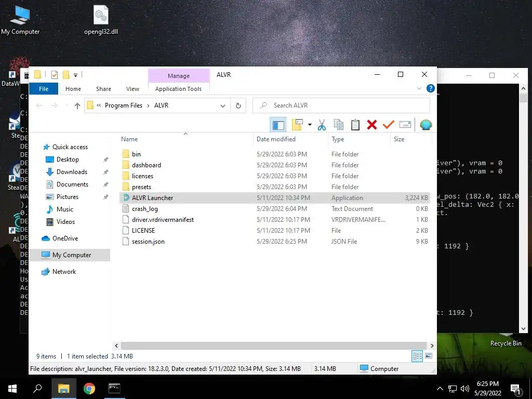Open the folder options dropdown arrow
Screen dimensions: 532x399
click(x=310, y=125)
